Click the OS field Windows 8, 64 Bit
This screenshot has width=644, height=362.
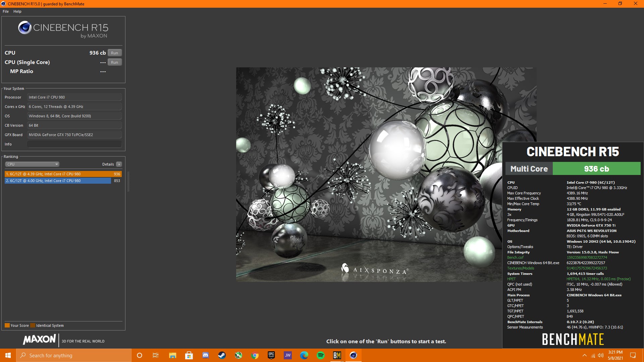(x=74, y=116)
